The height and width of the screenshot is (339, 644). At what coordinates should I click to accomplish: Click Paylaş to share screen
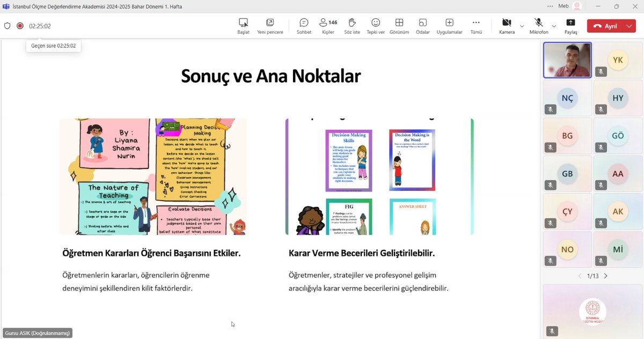pyautogui.click(x=571, y=26)
